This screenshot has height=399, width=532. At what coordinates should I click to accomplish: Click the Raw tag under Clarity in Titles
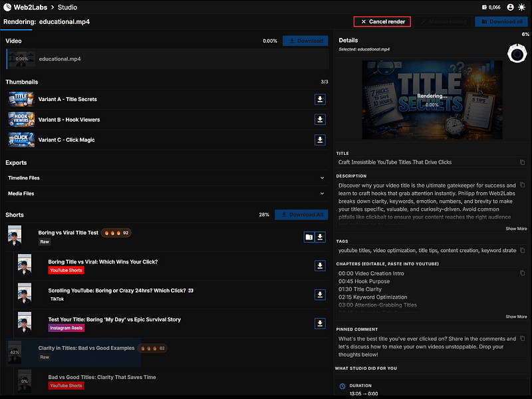coord(45,357)
